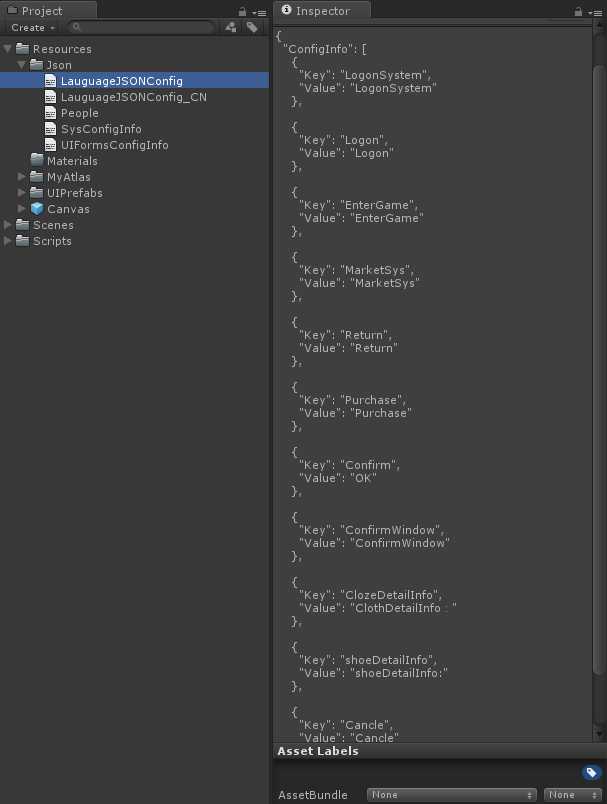Click the LauguageJSONConfig_CN file icon
Image resolution: width=607 pixels, height=804 pixels.
point(50,96)
